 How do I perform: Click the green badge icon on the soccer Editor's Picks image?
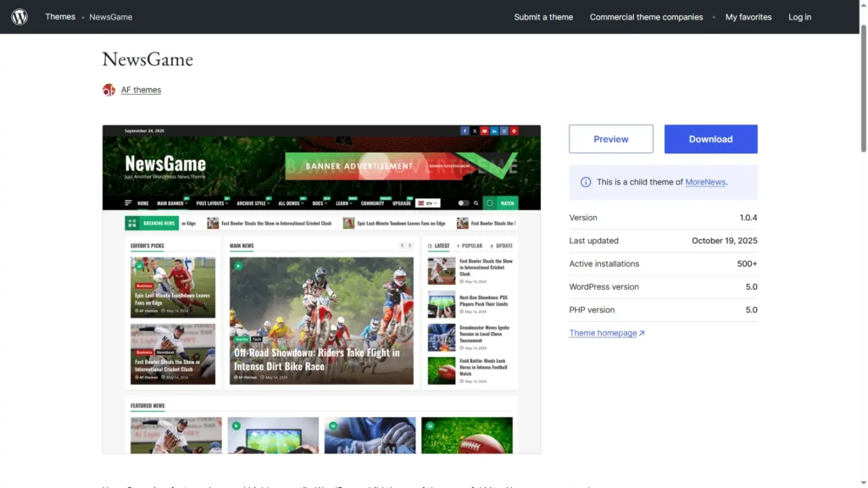click(140, 265)
